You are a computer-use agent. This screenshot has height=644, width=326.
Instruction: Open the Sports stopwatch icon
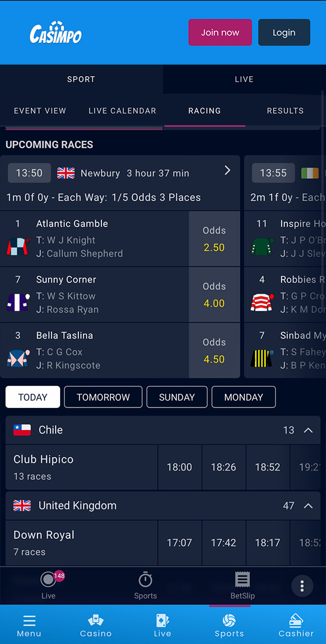pyautogui.click(x=145, y=580)
